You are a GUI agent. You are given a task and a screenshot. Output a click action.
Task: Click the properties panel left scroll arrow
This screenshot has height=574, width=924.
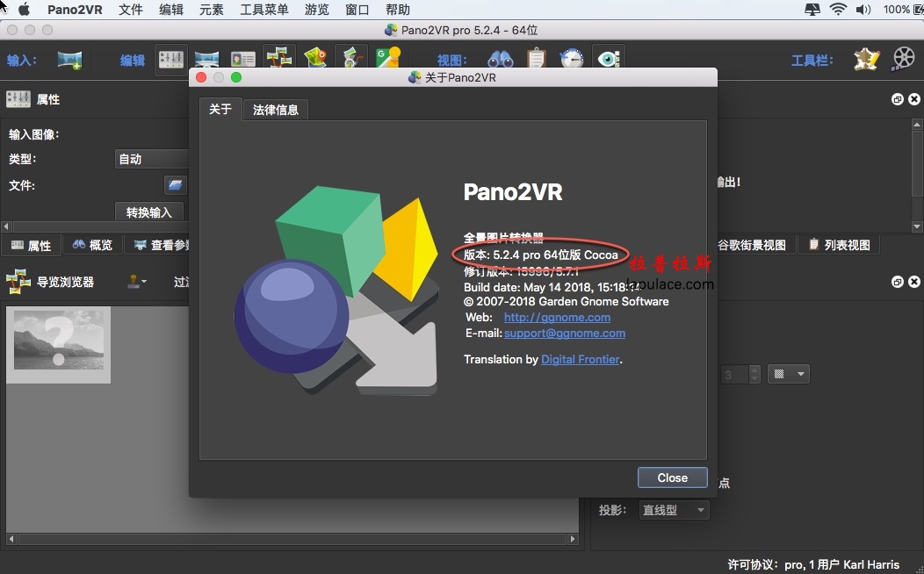click(x=6, y=226)
